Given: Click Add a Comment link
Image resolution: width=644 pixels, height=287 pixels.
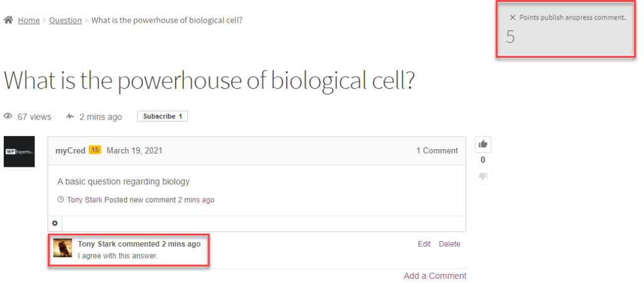Looking at the screenshot, I should 435,276.
